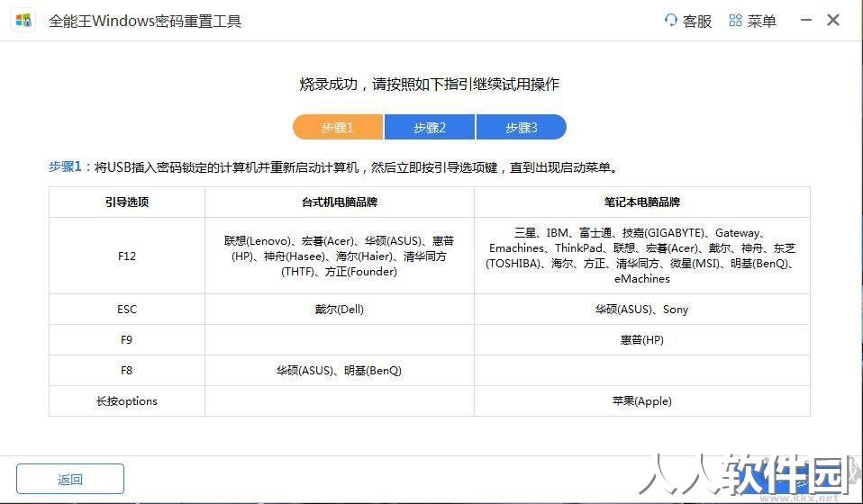Click the 烧录成功 heading text

[430, 84]
